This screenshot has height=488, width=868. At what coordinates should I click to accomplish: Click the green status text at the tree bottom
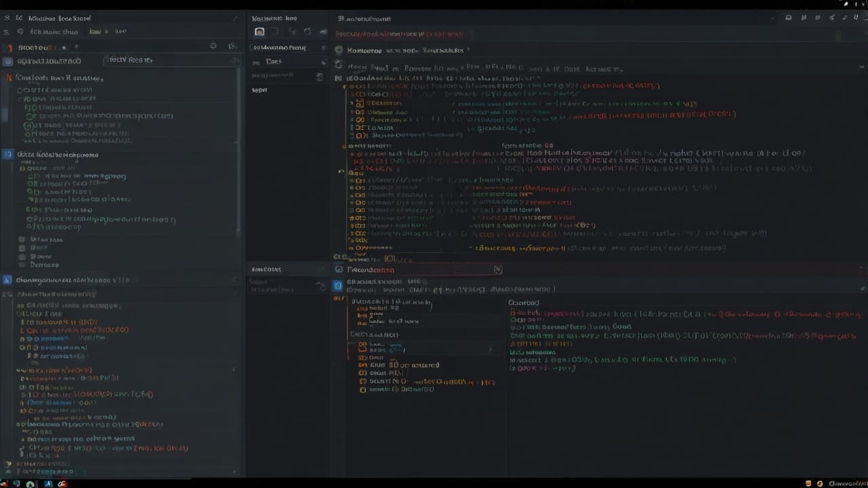pyautogui.click(x=47, y=471)
